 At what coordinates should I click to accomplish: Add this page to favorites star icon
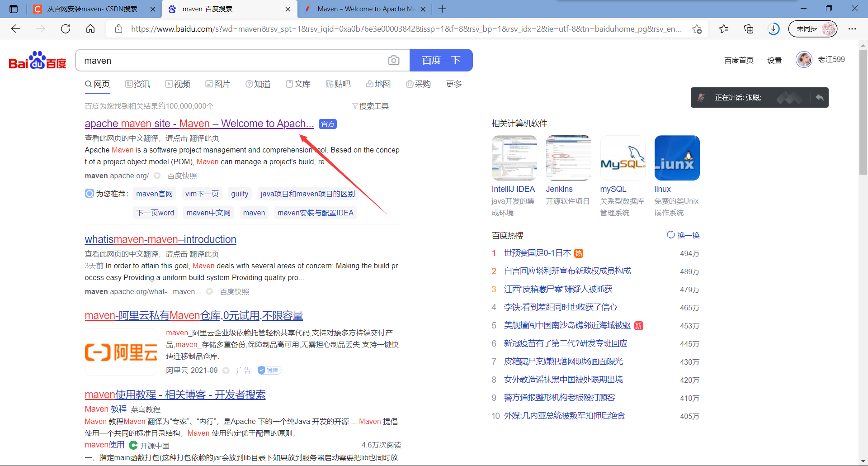(697, 29)
